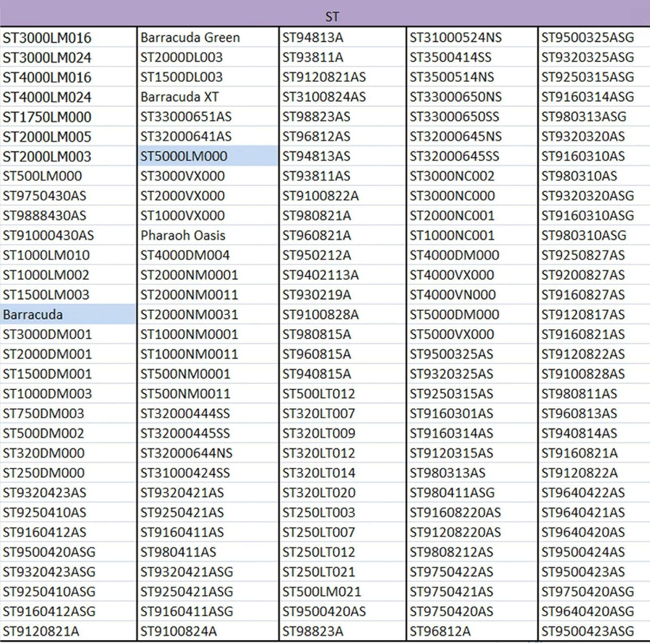Click cell ST3000DM001
Image resolution: width=650 pixels, height=644 pixels.
[x=68, y=334]
